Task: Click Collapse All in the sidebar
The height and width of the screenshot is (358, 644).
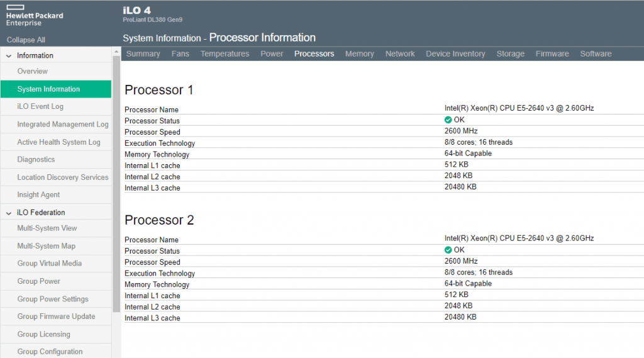Action: (26, 40)
